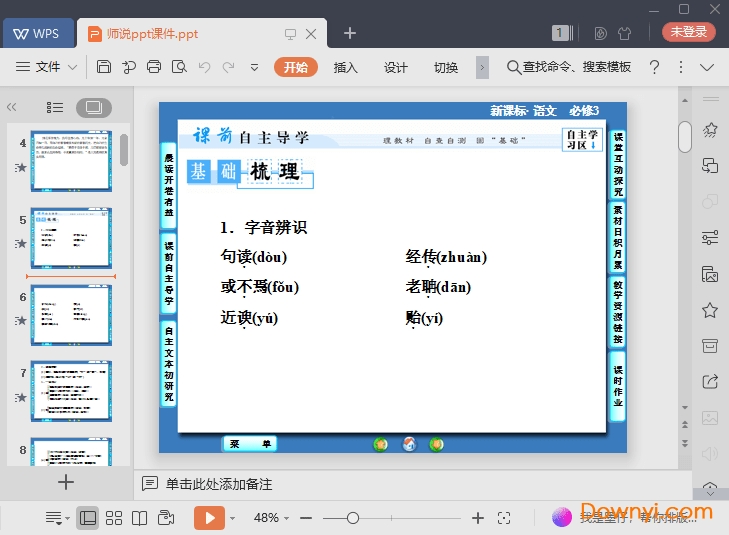729x535 pixels.
Task: Switch panel to slide thumbnail view
Action: point(93,107)
